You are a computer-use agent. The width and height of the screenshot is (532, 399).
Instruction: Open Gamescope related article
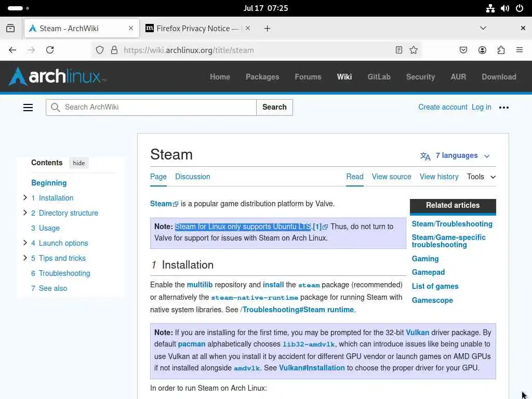pos(432,300)
